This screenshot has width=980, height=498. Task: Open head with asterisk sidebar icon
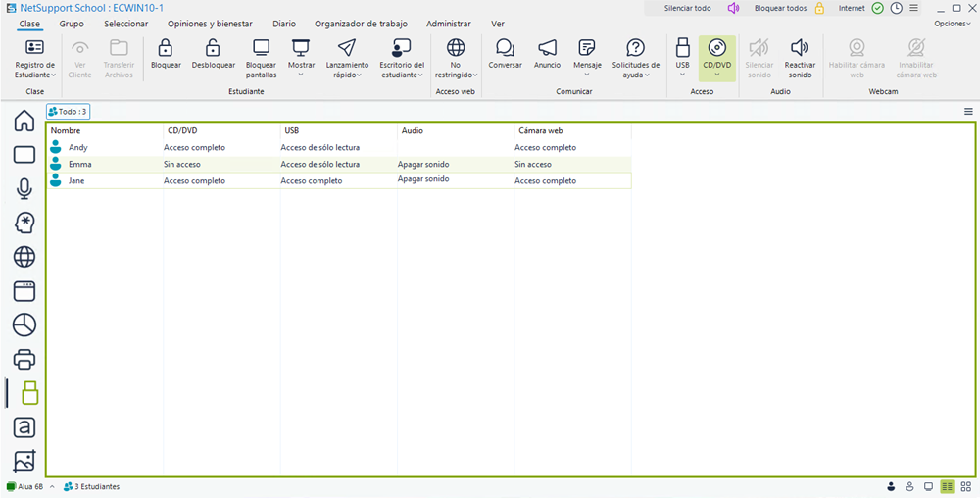(x=24, y=223)
